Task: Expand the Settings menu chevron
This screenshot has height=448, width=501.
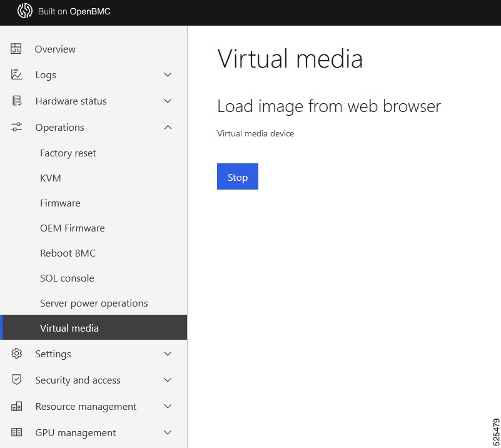Action: [168, 354]
